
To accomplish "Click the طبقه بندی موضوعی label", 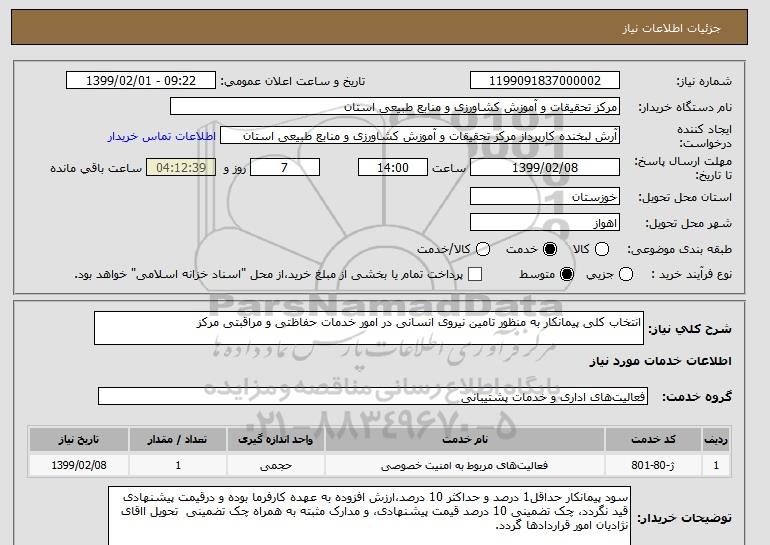I will tap(680, 249).
